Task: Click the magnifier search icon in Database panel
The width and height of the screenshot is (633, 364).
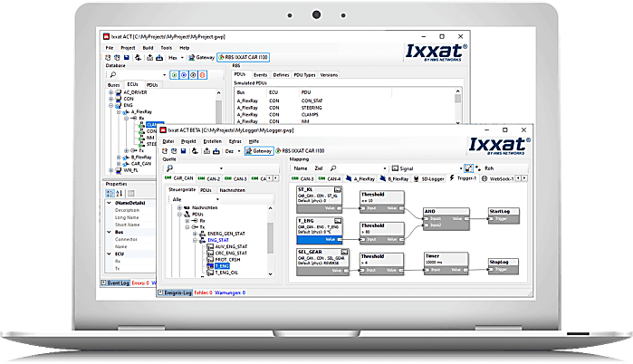Action: 113,74
